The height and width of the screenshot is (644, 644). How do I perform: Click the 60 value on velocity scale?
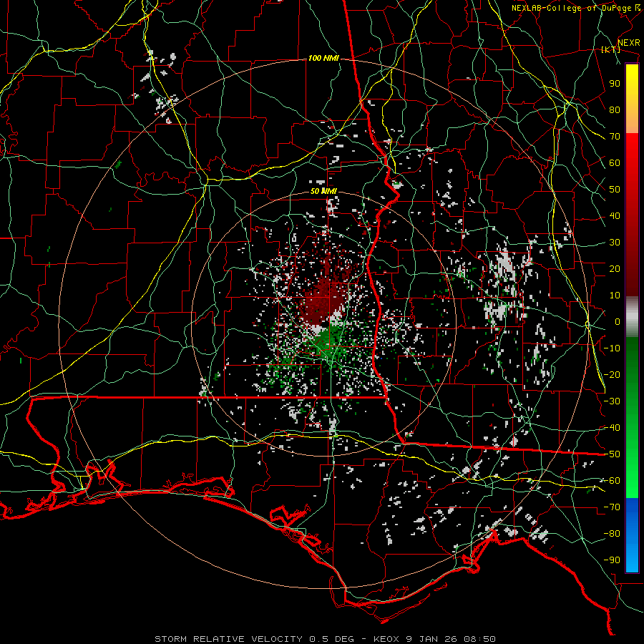pos(615,162)
